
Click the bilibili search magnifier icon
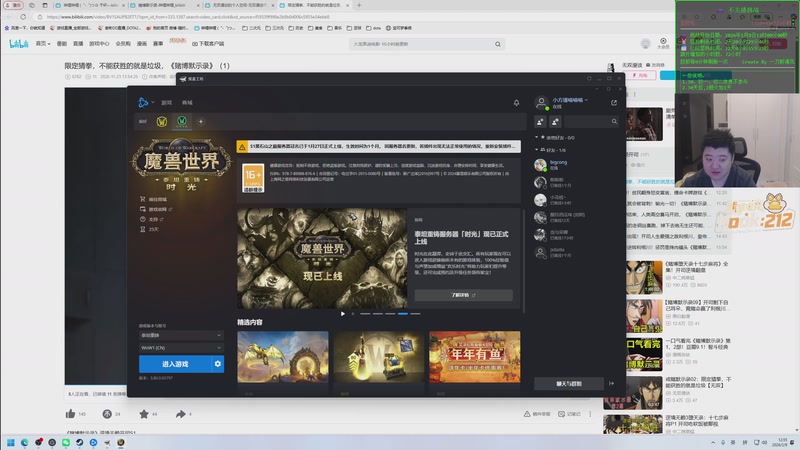click(x=498, y=44)
